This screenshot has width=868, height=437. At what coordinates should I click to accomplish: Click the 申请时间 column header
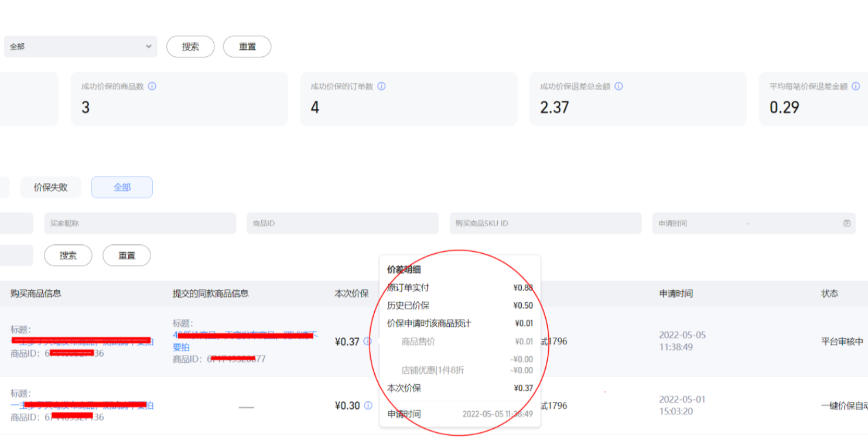coord(676,293)
